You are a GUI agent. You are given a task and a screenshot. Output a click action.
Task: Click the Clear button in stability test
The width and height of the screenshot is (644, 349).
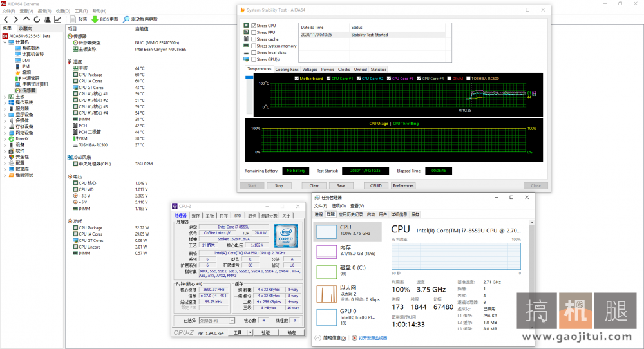coord(314,186)
